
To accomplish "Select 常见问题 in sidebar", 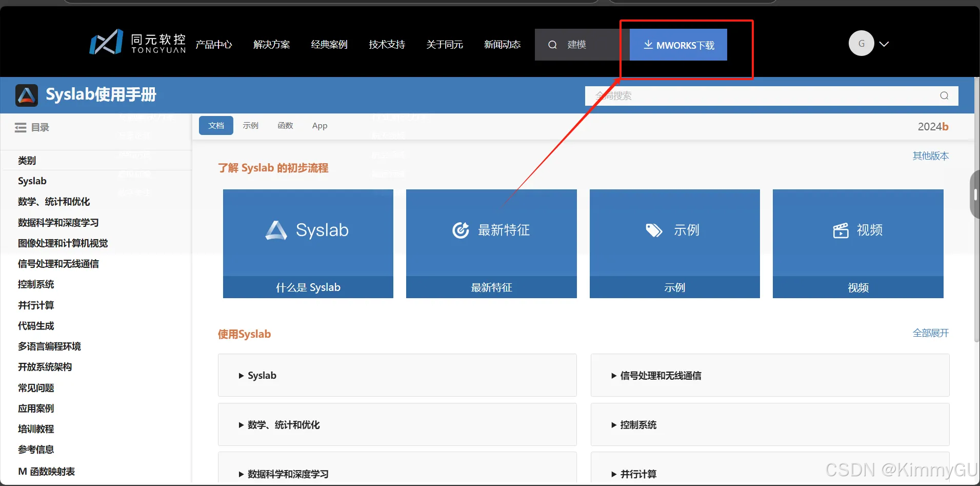I will [36, 388].
